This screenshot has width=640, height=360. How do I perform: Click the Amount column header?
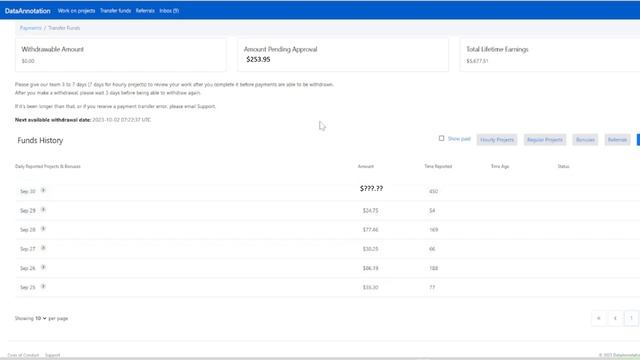pyautogui.click(x=366, y=166)
